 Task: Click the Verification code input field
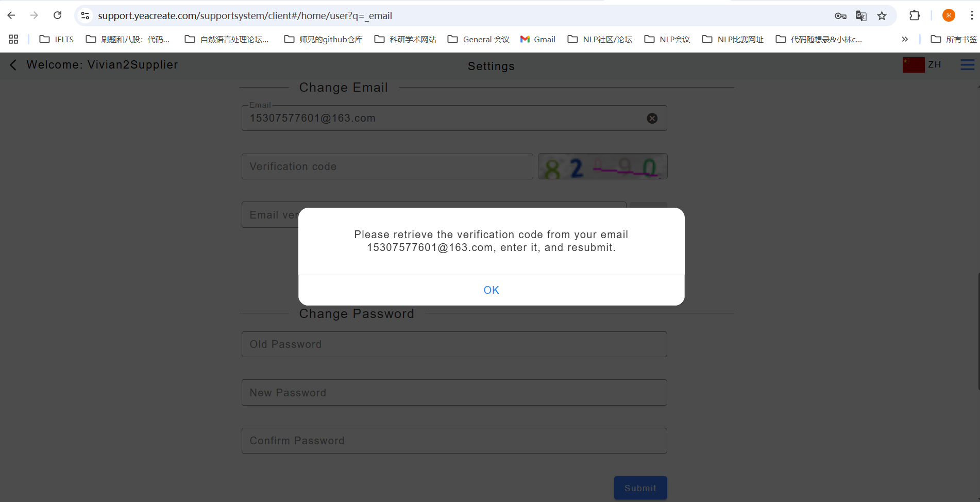point(387,166)
